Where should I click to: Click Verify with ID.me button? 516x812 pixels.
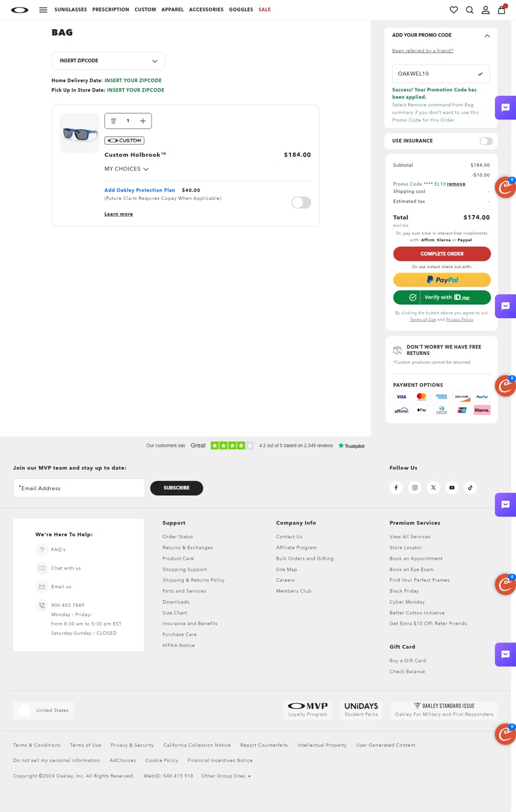[442, 297]
